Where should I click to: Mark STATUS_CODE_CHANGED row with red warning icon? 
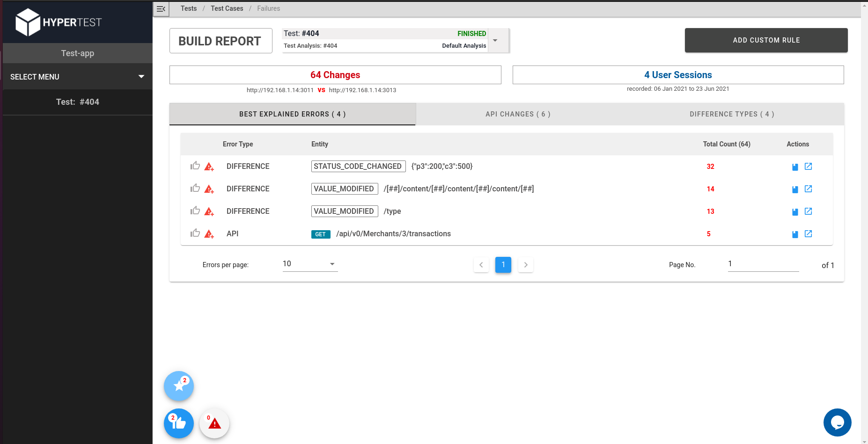[x=209, y=167]
